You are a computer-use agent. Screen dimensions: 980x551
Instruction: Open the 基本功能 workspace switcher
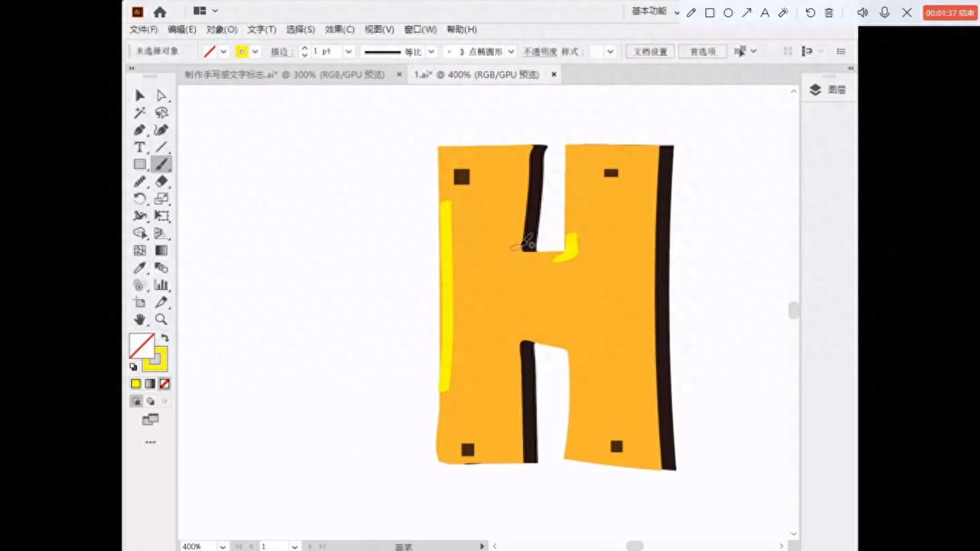tap(655, 11)
